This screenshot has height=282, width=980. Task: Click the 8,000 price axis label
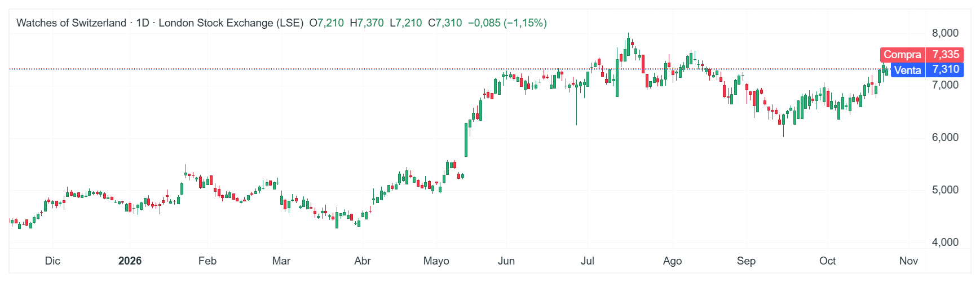(x=945, y=33)
